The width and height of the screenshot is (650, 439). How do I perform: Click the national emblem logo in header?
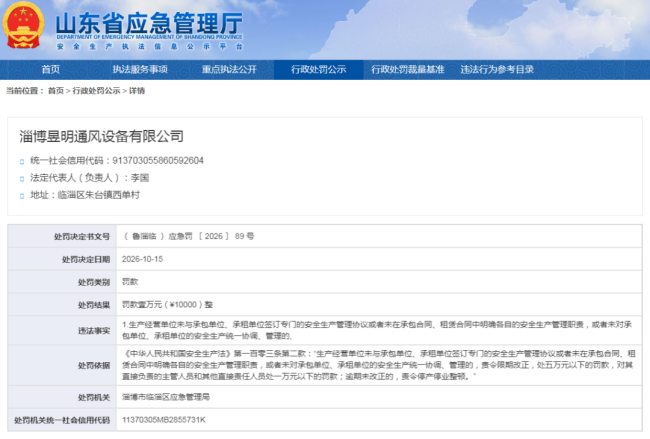tap(23, 25)
